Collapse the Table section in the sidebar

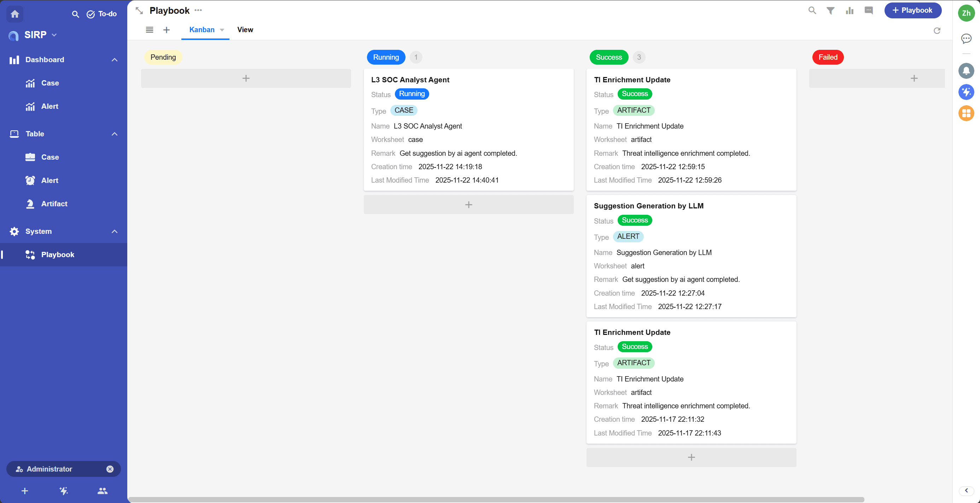[x=115, y=134]
